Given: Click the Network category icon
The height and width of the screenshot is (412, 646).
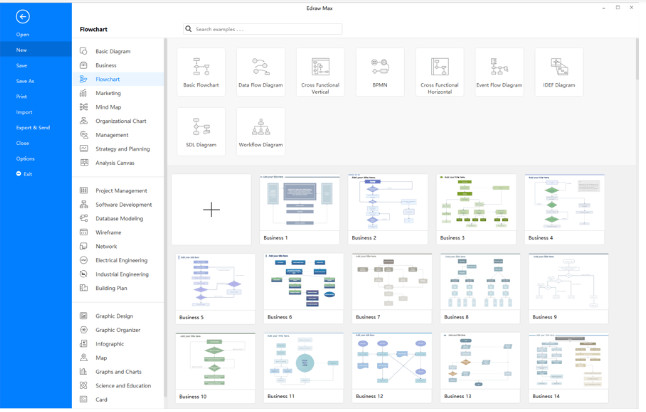Looking at the screenshot, I should 84,246.
